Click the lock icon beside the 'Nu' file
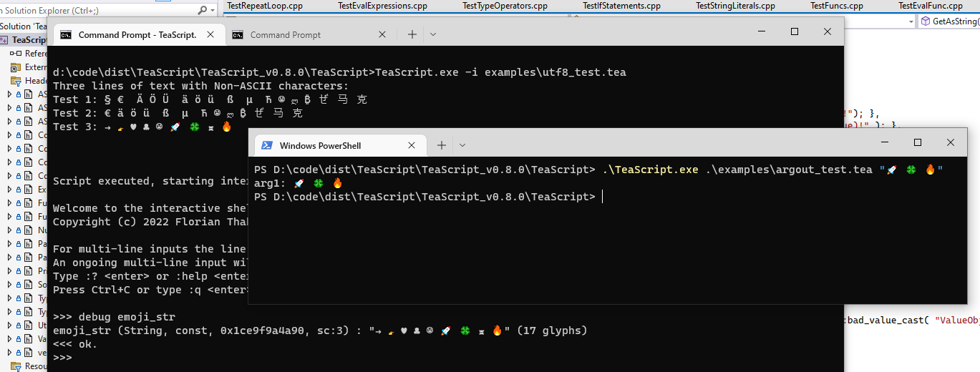Image resolution: width=980 pixels, height=372 pixels. pyautogui.click(x=18, y=230)
